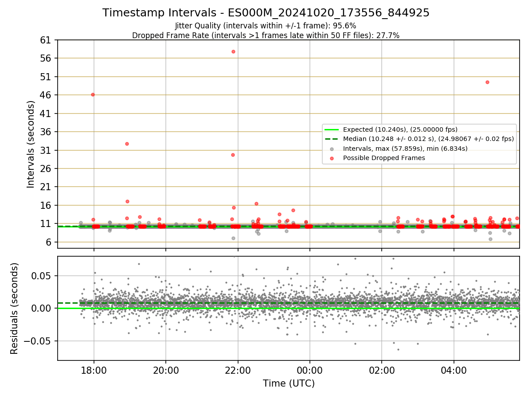
Task: Click the "22:00" x-axis tick label
Action: pos(238,370)
